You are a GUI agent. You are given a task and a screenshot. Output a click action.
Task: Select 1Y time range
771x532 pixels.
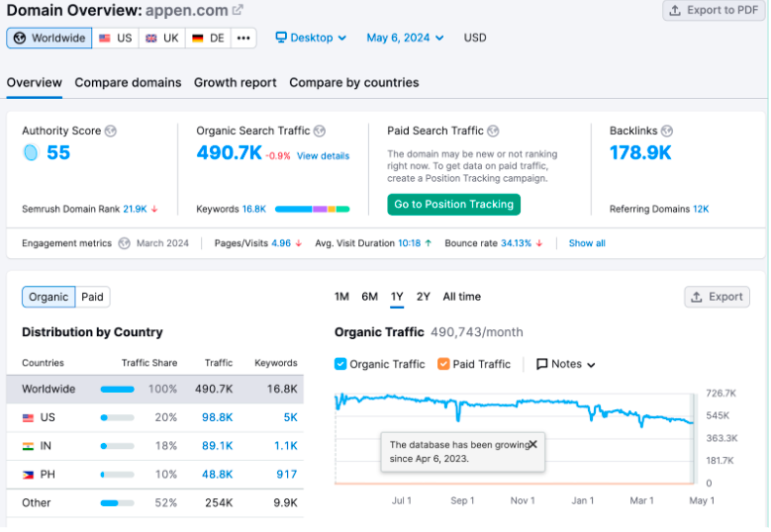[x=397, y=297]
